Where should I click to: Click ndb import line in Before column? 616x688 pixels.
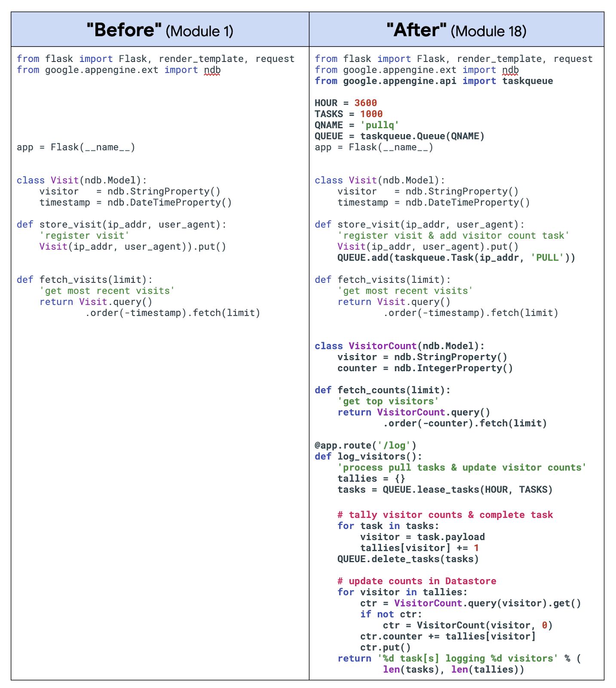click(119, 70)
